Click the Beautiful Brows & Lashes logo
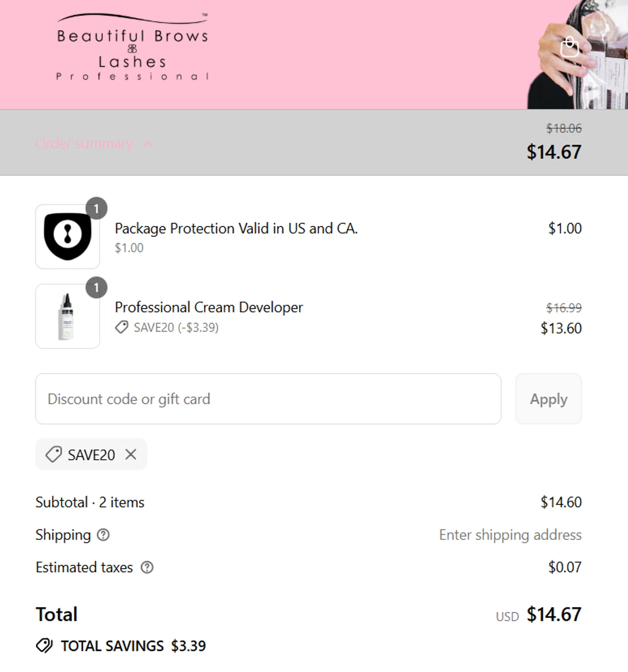Image resolution: width=628 pixels, height=672 pixels. click(x=133, y=48)
